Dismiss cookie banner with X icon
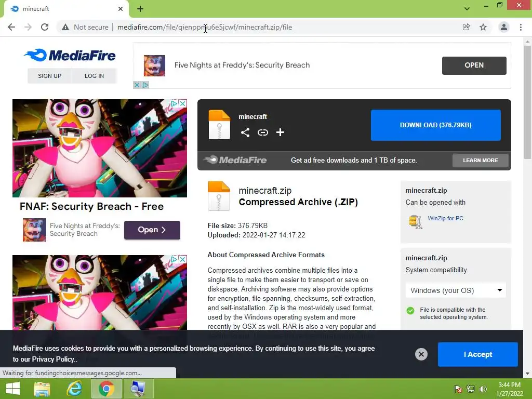Viewport: 532px width, 399px height. click(421, 354)
